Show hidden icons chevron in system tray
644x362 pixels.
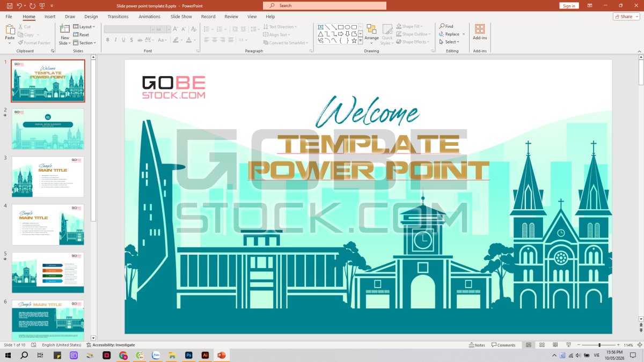(x=554, y=355)
